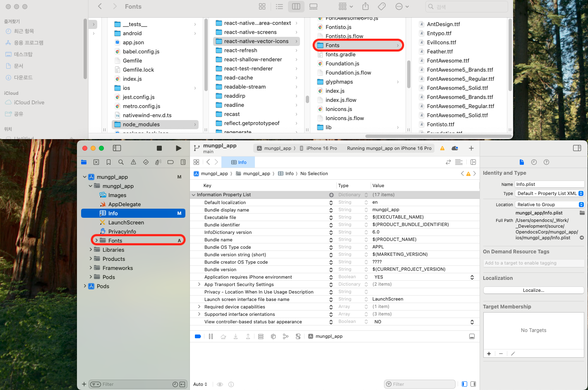Open the Report navigator
The width and height of the screenshot is (588, 390).
[x=183, y=162]
